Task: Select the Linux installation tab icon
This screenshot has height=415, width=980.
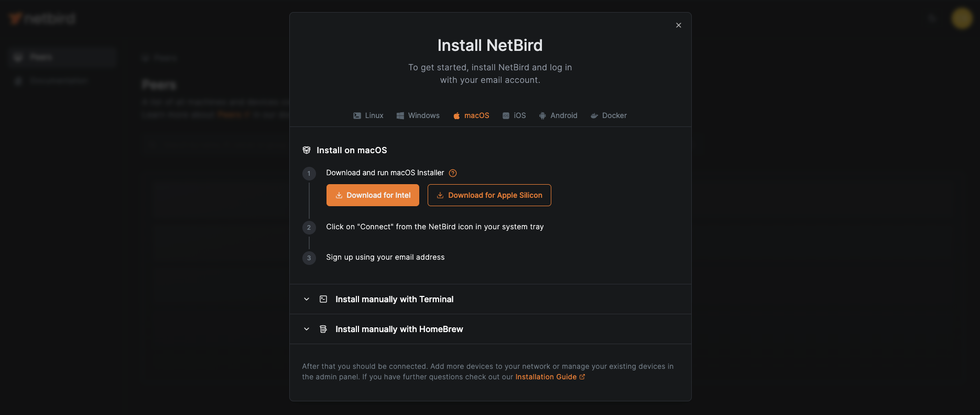Action: coord(357,115)
